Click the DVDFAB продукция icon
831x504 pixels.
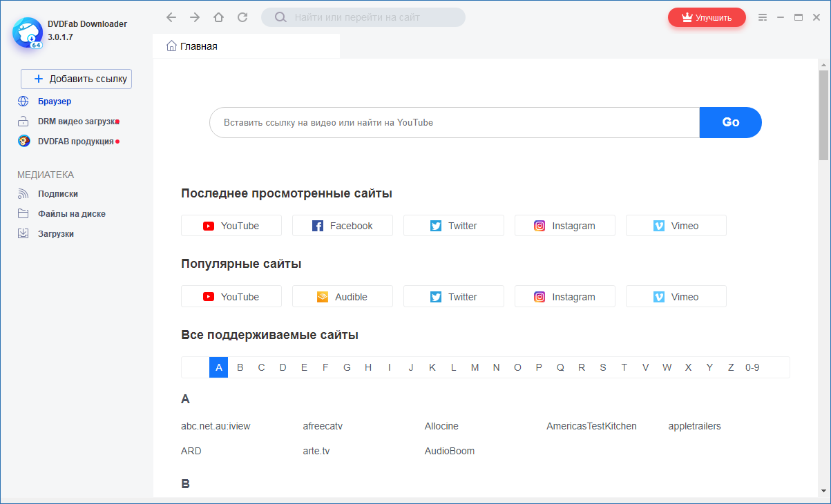pos(23,142)
